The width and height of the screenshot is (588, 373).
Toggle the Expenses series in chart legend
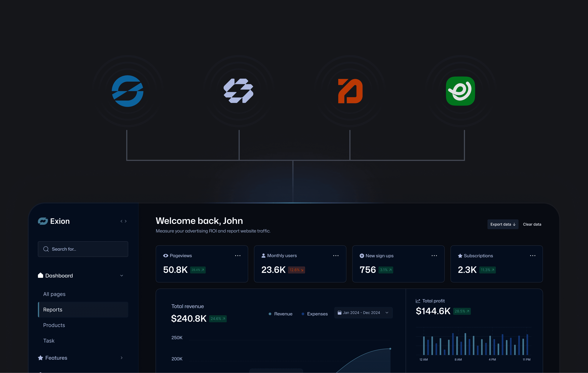pyautogui.click(x=315, y=314)
